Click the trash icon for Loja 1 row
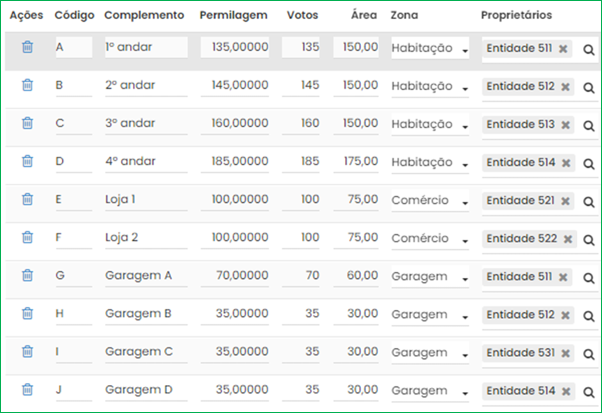602x413 pixels. [27, 199]
